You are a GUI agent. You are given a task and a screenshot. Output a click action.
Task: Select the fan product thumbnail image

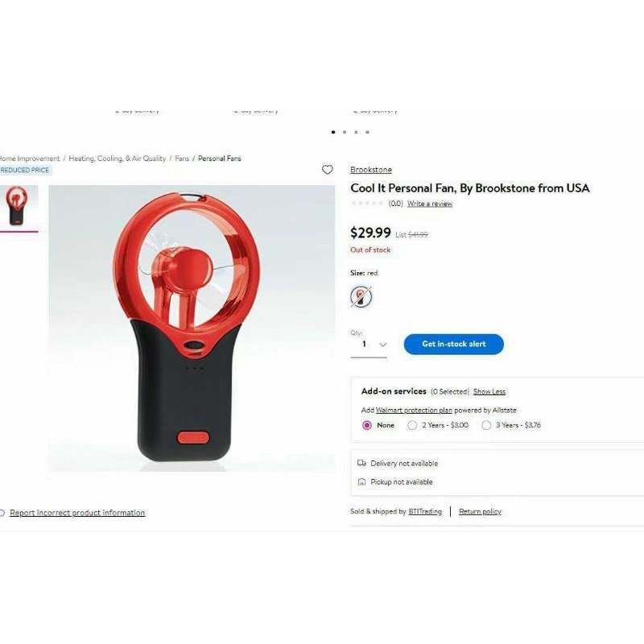pyautogui.click(x=19, y=206)
